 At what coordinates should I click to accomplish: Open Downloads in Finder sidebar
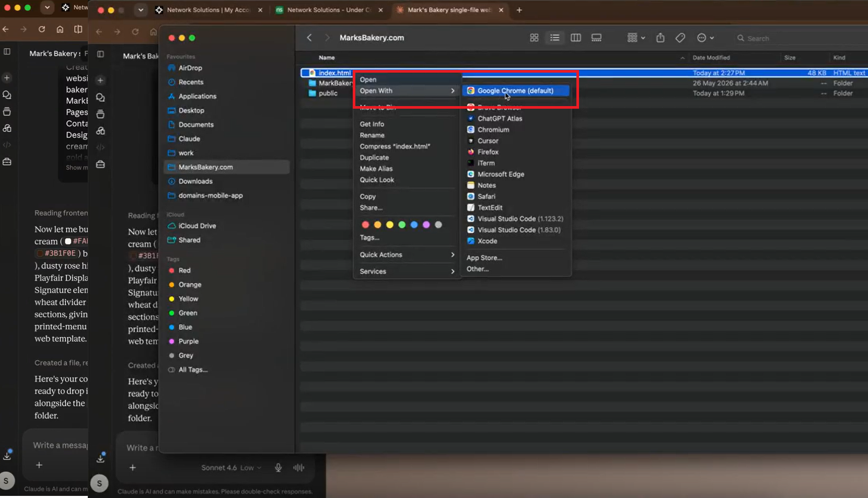[195, 181]
